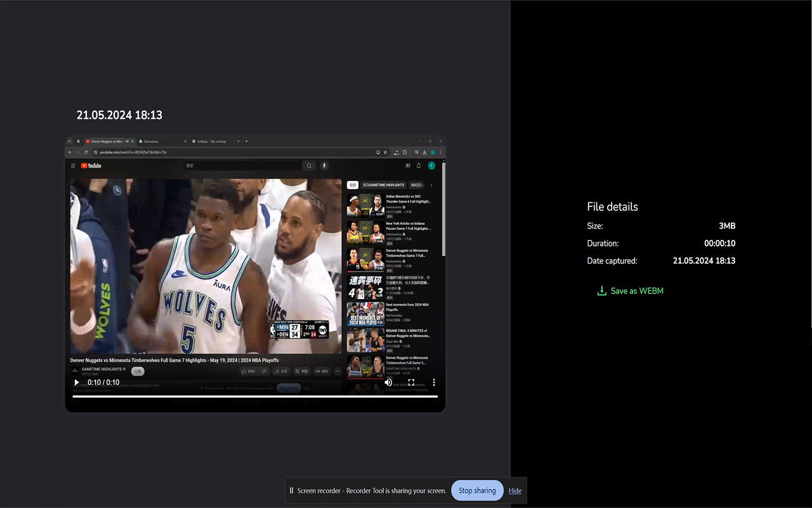The height and width of the screenshot is (508, 812).
Task: Select the date captured value in File details
Action: [704, 260]
